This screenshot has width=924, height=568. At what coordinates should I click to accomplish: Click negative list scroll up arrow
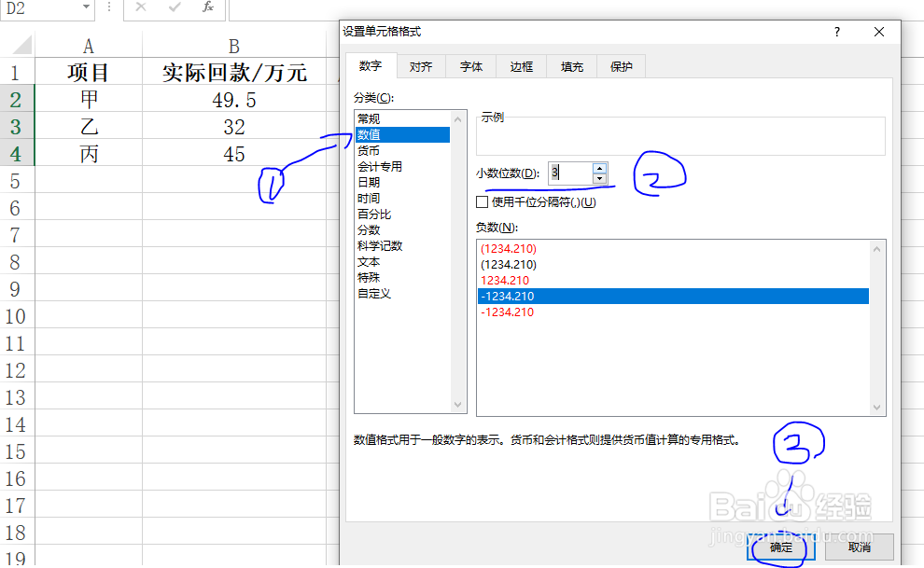876,249
